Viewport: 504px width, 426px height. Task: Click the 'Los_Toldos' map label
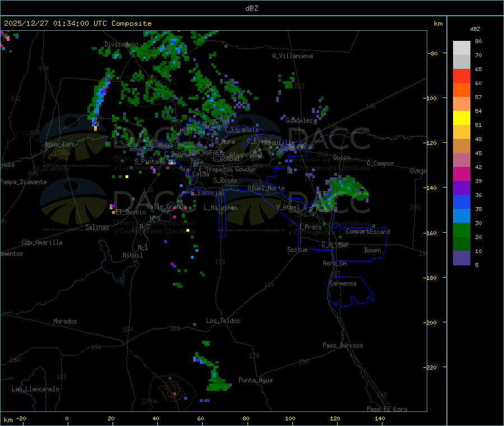pos(223,321)
